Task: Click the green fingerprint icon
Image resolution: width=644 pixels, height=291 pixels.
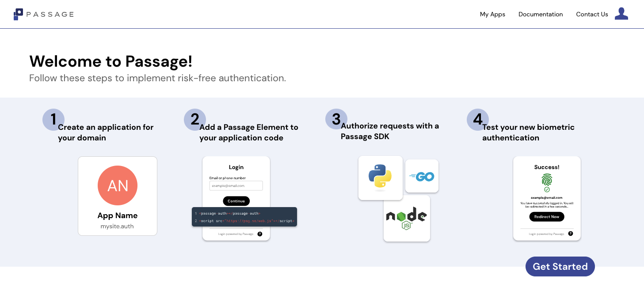Action: click(547, 180)
